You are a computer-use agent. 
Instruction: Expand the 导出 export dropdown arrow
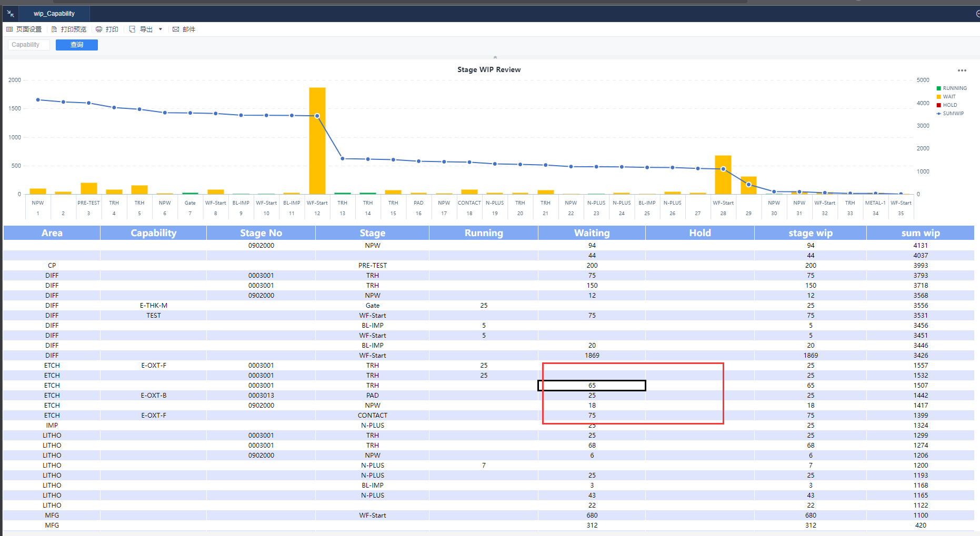coord(161,29)
